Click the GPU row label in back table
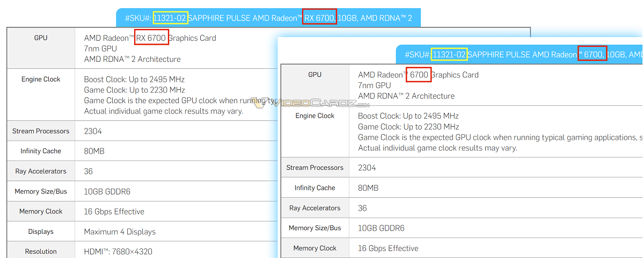 (41, 38)
